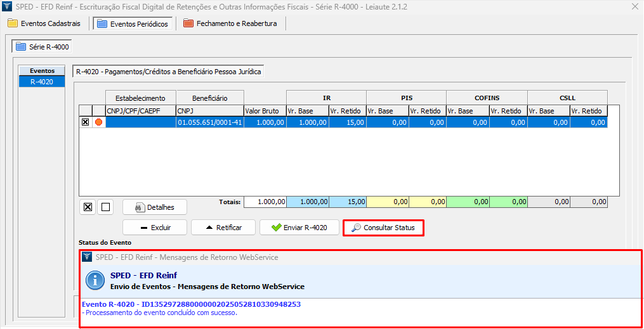The height and width of the screenshot is (329, 644).
Task: Click the select all checked-box button
Action: click(88, 207)
